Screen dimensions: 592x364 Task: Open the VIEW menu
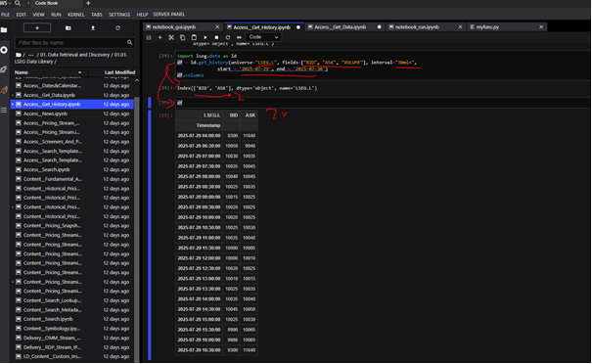(38, 15)
